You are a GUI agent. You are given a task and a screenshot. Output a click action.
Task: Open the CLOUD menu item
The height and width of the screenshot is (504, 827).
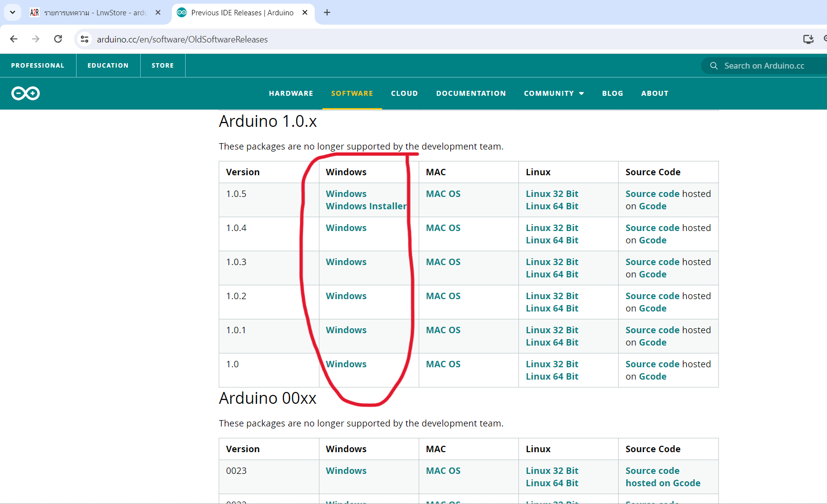(404, 93)
